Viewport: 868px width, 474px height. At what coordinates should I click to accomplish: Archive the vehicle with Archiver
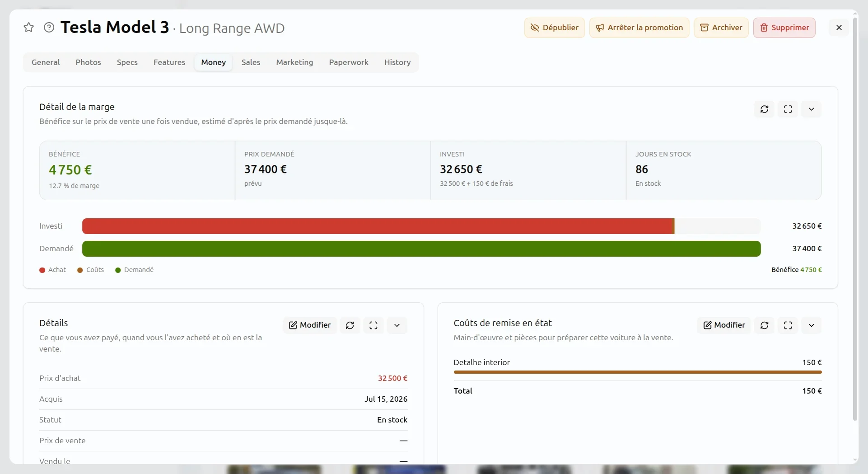(x=721, y=28)
